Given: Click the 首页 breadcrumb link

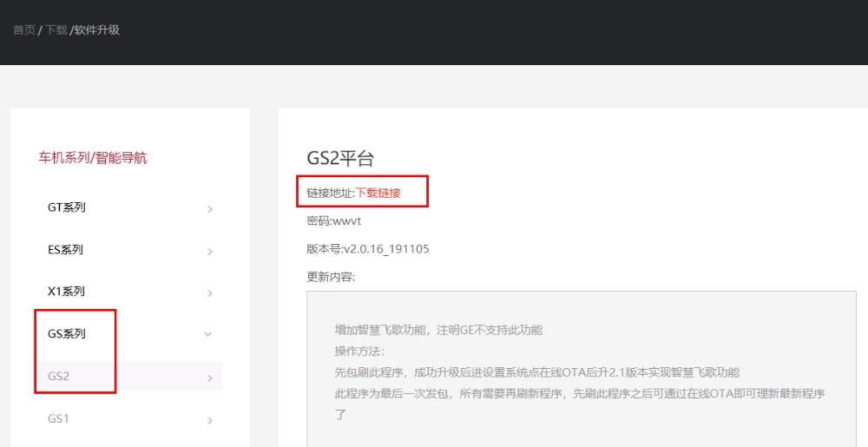Looking at the screenshot, I should pyautogui.click(x=24, y=30).
